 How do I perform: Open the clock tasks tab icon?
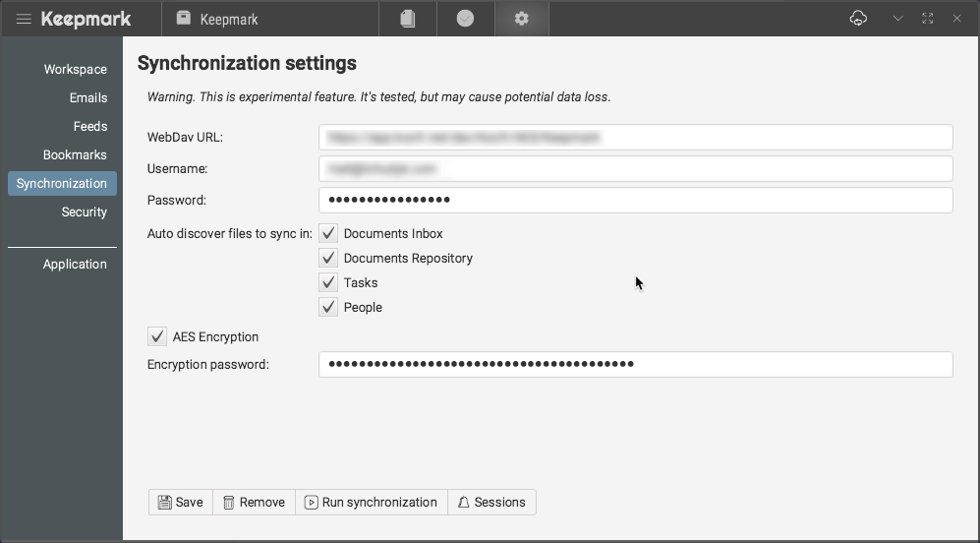[x=465, y=19]
